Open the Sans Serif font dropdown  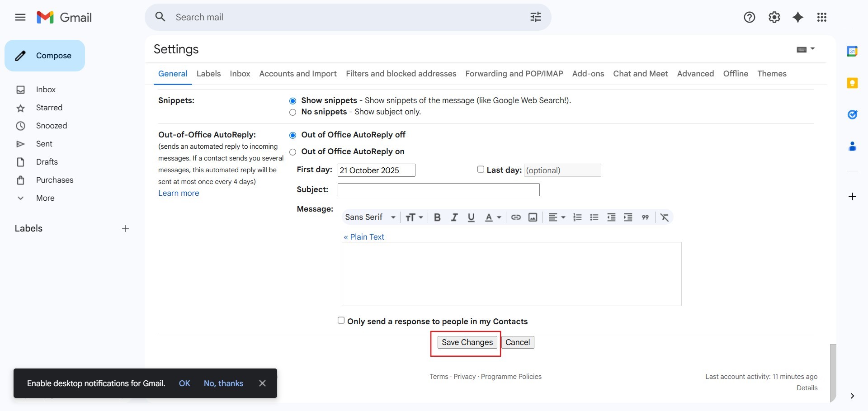[x=370, y=217]
